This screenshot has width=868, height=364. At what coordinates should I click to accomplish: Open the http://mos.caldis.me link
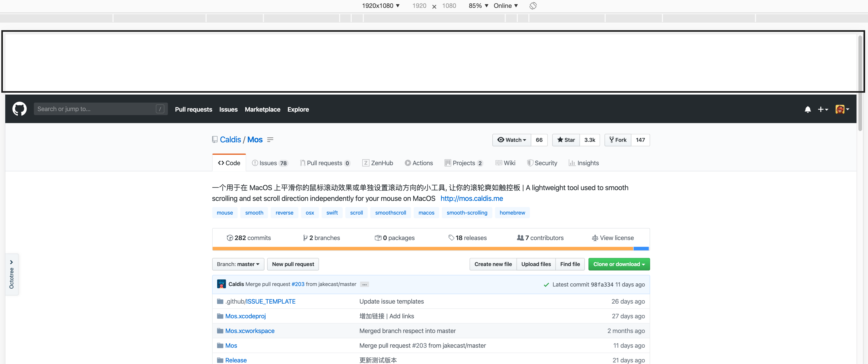[471, 198]
